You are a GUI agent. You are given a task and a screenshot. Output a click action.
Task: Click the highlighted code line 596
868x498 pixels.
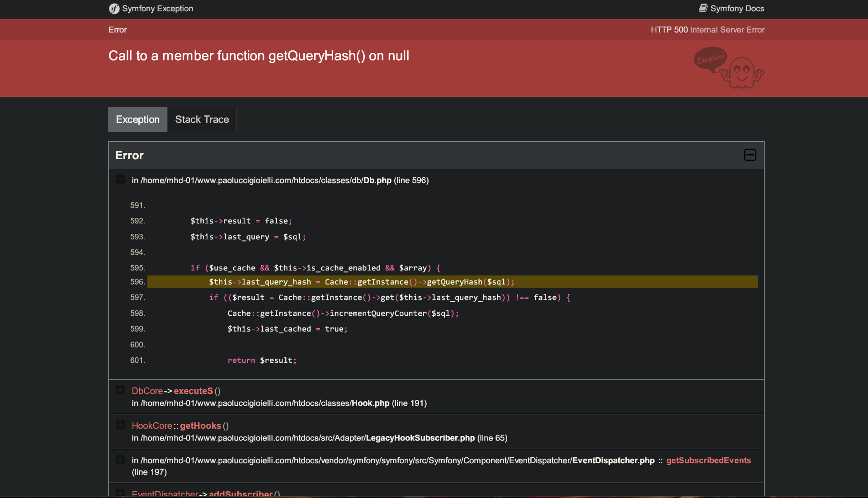tap(452, 282)
